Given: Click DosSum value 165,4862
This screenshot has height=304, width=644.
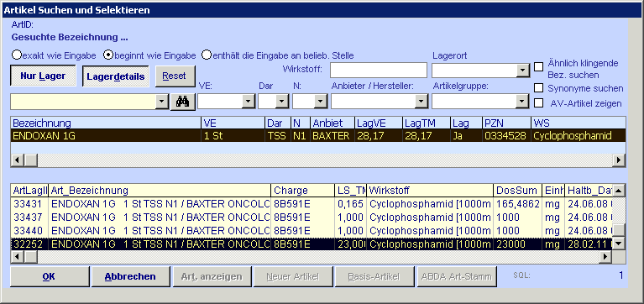Looking at the screenshot, I should pos(517,203).
